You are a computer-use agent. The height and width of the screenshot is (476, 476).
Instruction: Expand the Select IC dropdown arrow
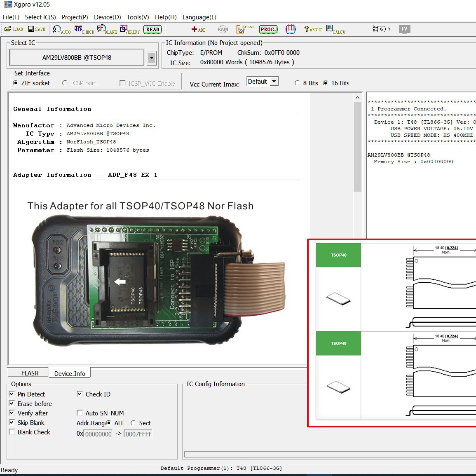(x=152, y=58)
